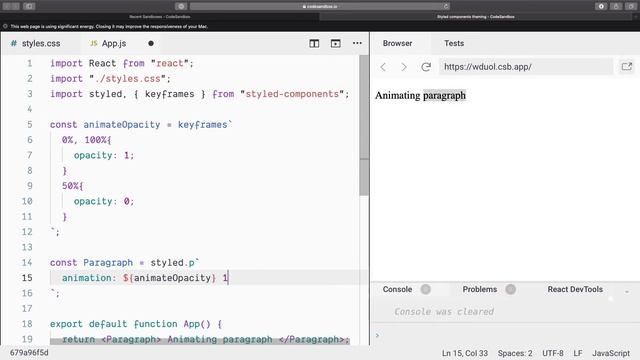This screenshot has width=640, height=360.
Task: Show Safari tab overview
Action: click(631, 6)
